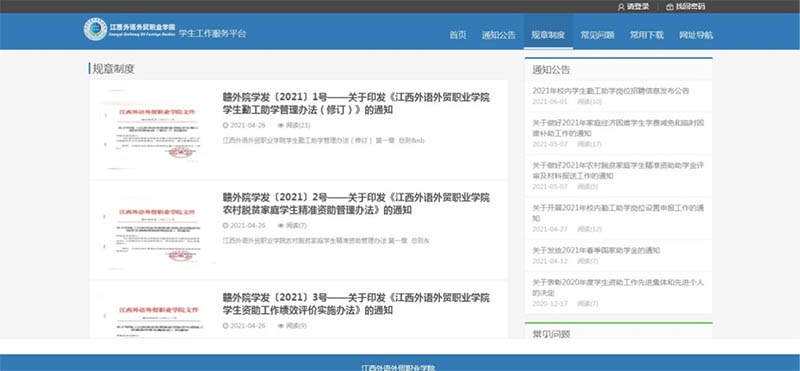Viewport: 800px width, 371px height.
Task: Click the eye icon showing 阅读(23)
Action: [x=280, y=126]
